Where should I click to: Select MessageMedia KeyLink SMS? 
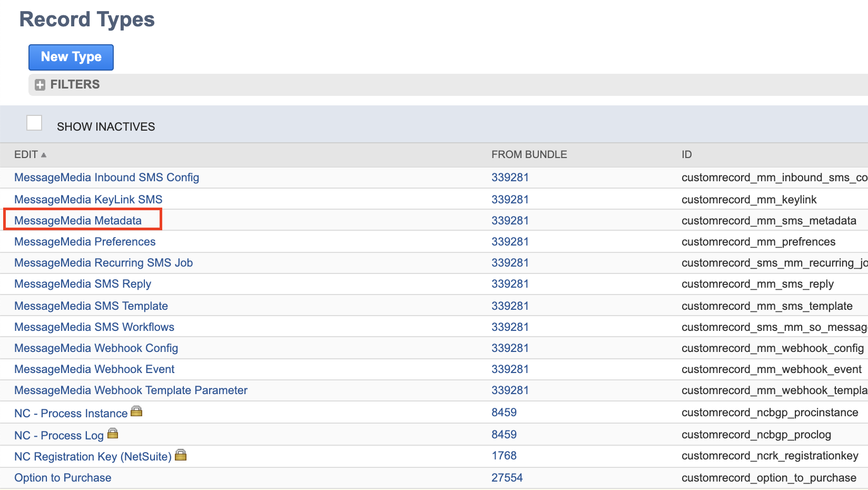pos(88,199)
